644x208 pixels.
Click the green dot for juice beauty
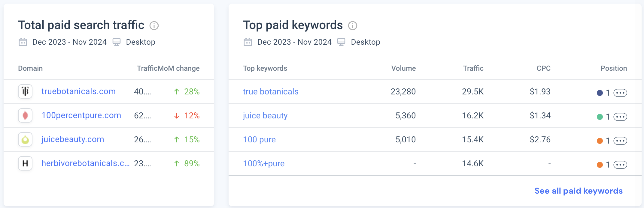point(600,117)
